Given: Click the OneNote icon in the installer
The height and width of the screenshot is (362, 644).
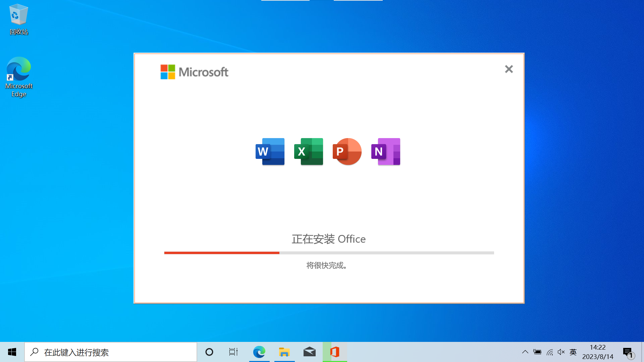Looking at the screenshot, I should click(x=386, y=152).
